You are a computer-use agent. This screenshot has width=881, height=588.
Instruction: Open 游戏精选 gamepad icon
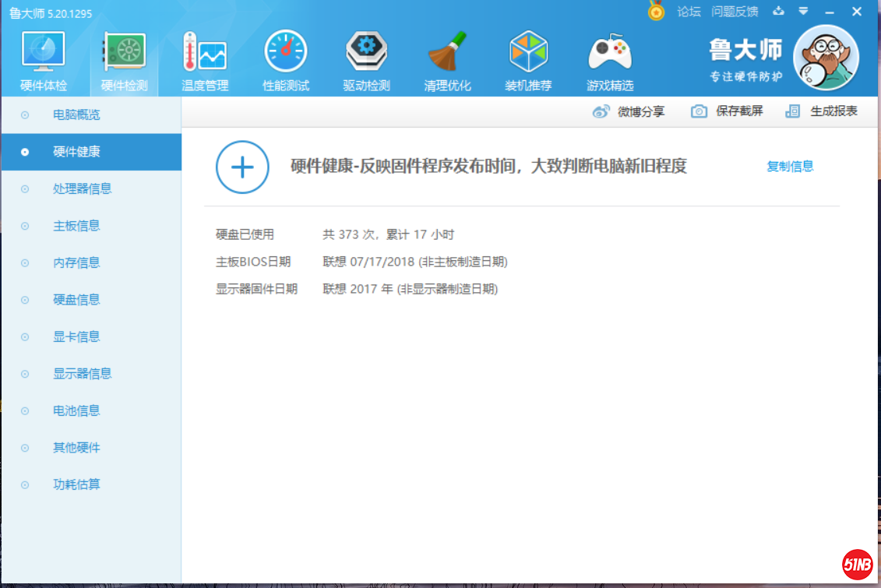[609, 52]
